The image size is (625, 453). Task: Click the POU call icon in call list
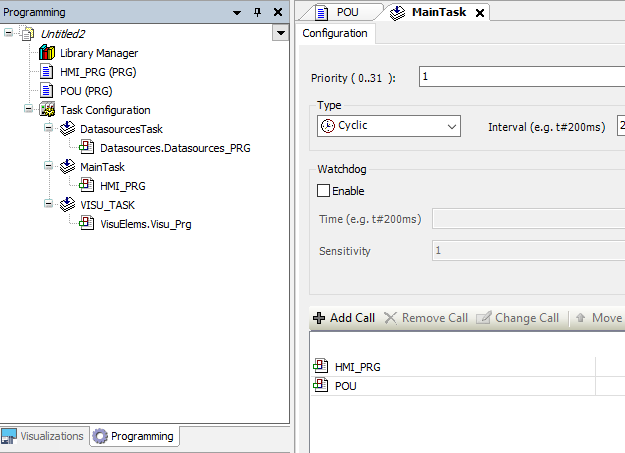pos(320,386)
